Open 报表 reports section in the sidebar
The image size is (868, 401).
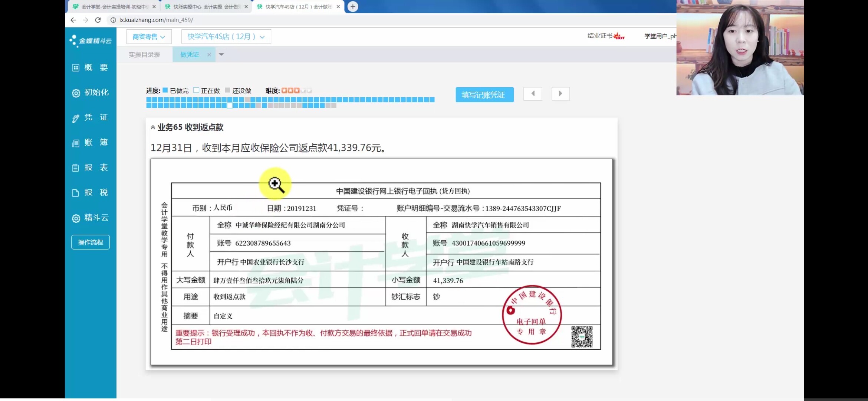point(90,167)
